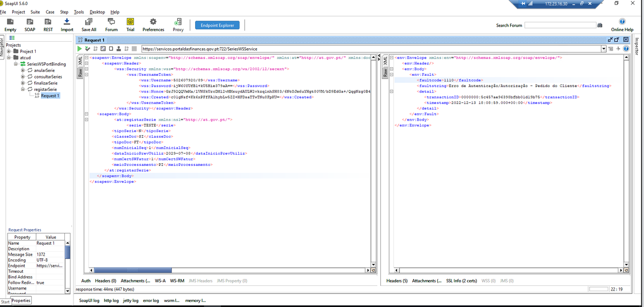Screen dimensions: 644x307
Task: Click the Encoding UTF-8 property value
Action: pyautogui.click(x=50, y=260)
